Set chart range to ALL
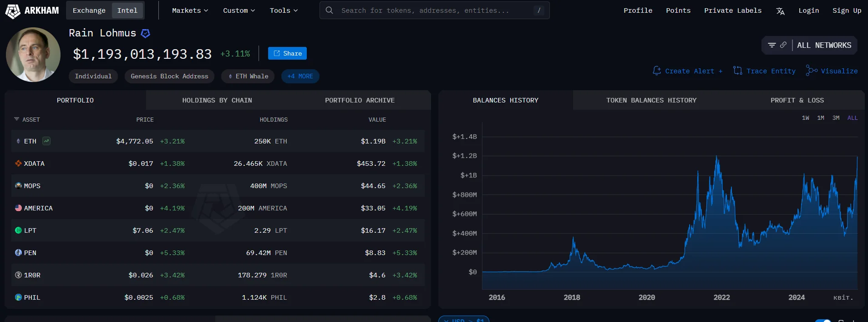868x322 pixels. point(852,118)
